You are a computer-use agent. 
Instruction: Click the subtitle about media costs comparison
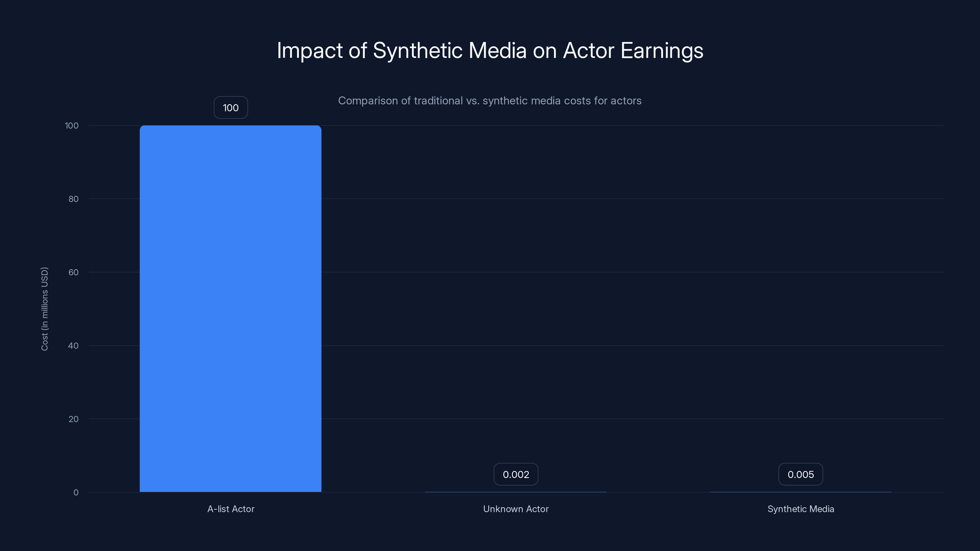490,101
